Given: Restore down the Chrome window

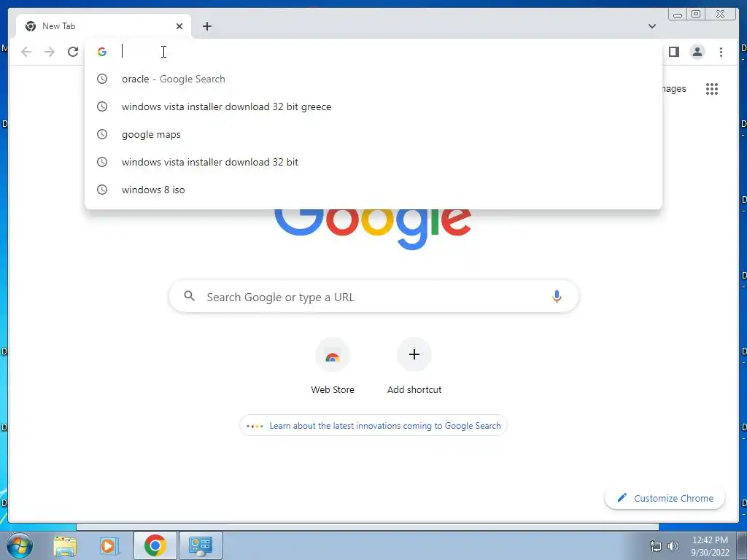Looking at the screenshot, I should click(x=695, y=15).
